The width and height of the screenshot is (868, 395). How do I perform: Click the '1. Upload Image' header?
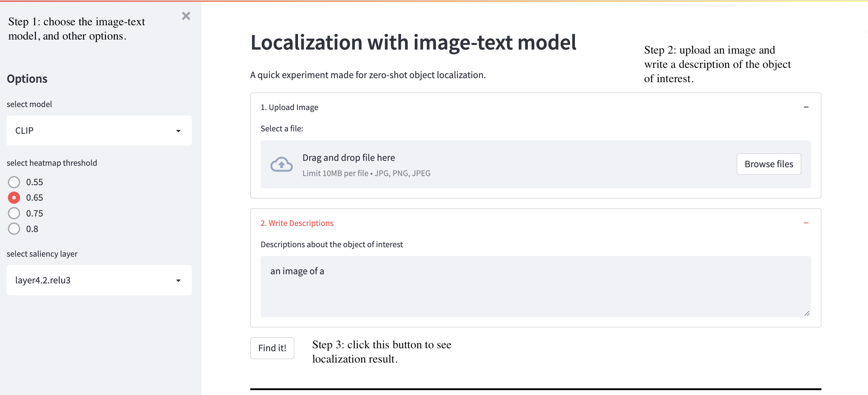point(290,107)
